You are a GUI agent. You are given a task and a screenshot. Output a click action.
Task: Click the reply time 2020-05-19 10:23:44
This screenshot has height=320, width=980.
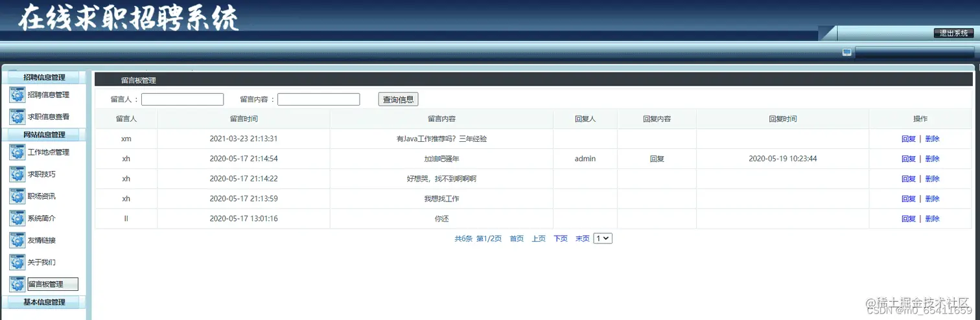point(782,159)
